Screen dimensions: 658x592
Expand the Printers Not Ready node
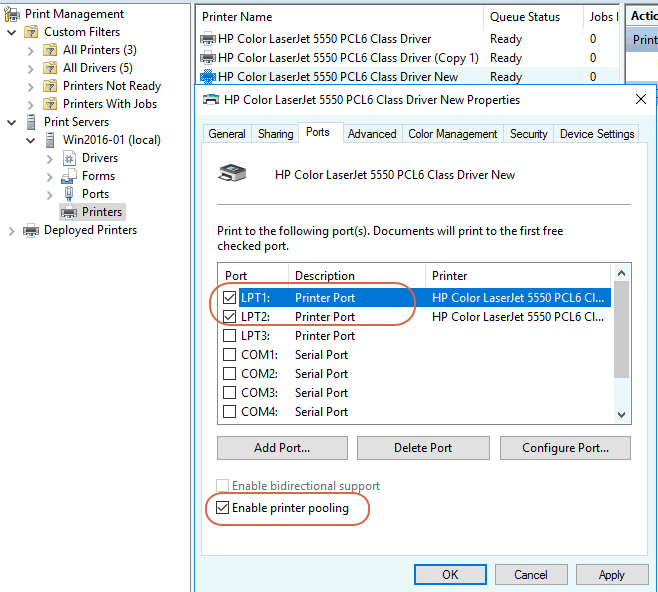coord(31,87)
